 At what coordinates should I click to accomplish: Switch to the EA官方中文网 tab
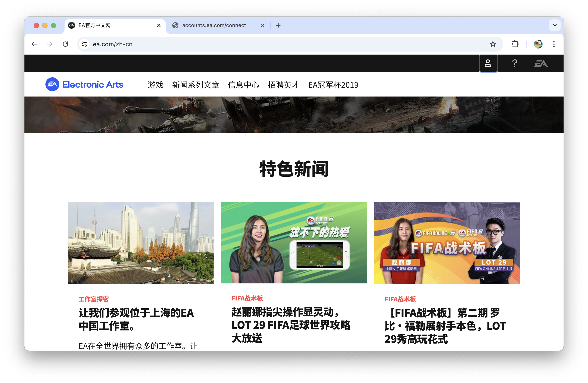click(115, 26)
